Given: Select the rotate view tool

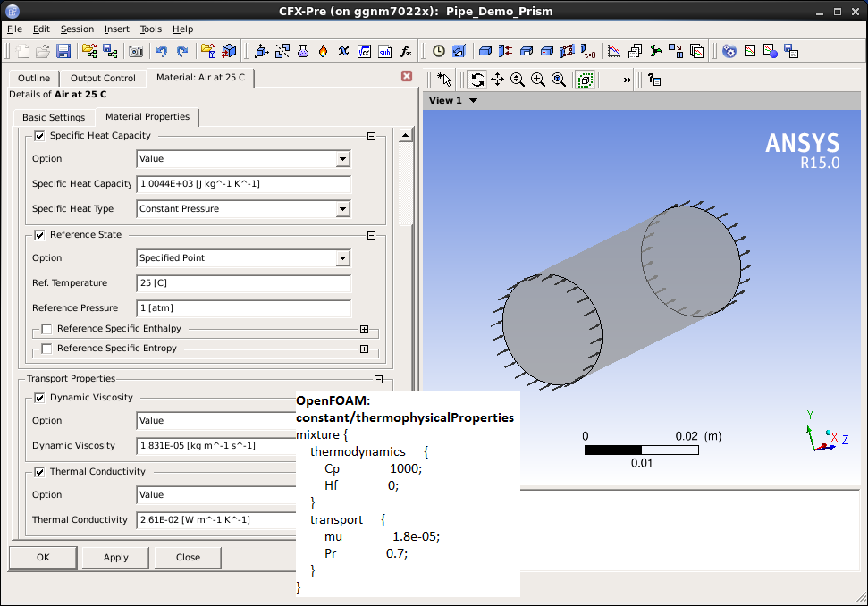Looking at the screenshot, I should 476,80.
